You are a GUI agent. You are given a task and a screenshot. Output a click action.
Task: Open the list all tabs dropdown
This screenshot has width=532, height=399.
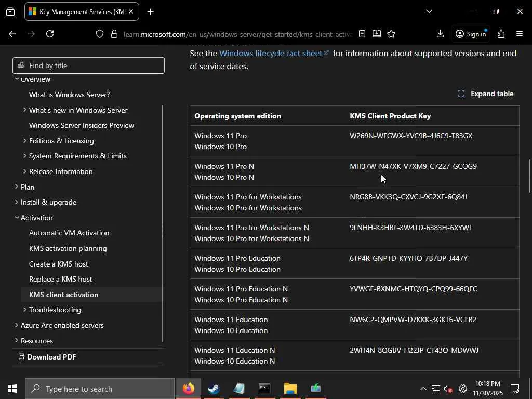(429, 11)
